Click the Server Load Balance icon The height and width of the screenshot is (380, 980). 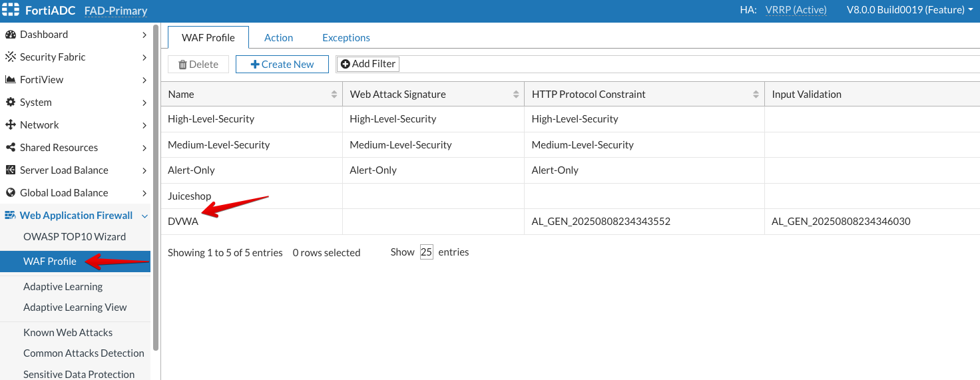10,170
